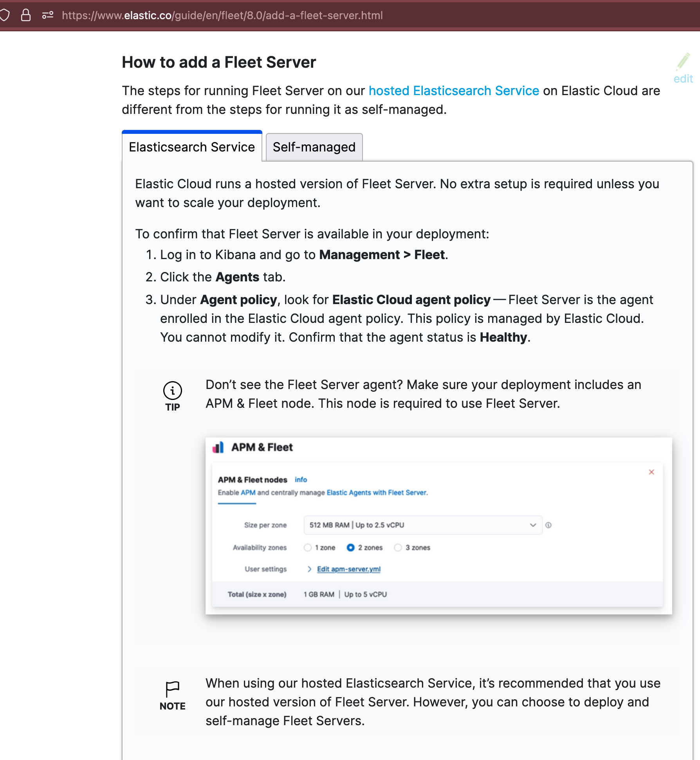Select the 1 zone availability option

(x=308, y=547)
